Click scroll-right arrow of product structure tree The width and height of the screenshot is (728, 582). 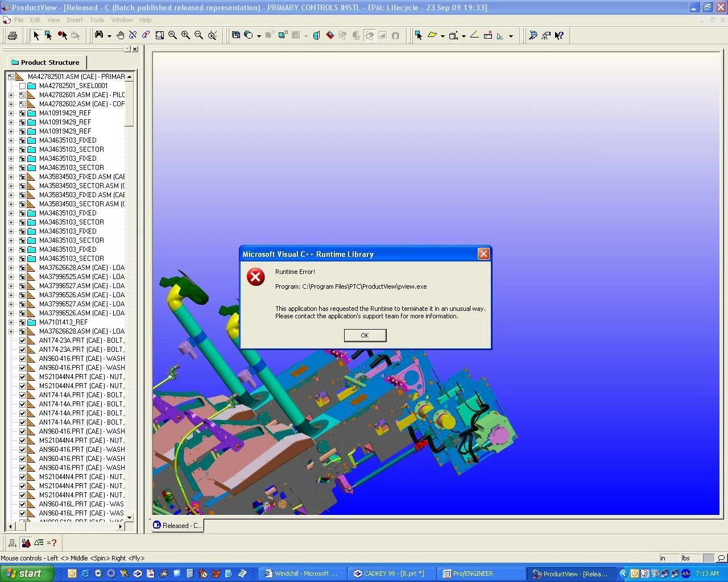(120, 527)
